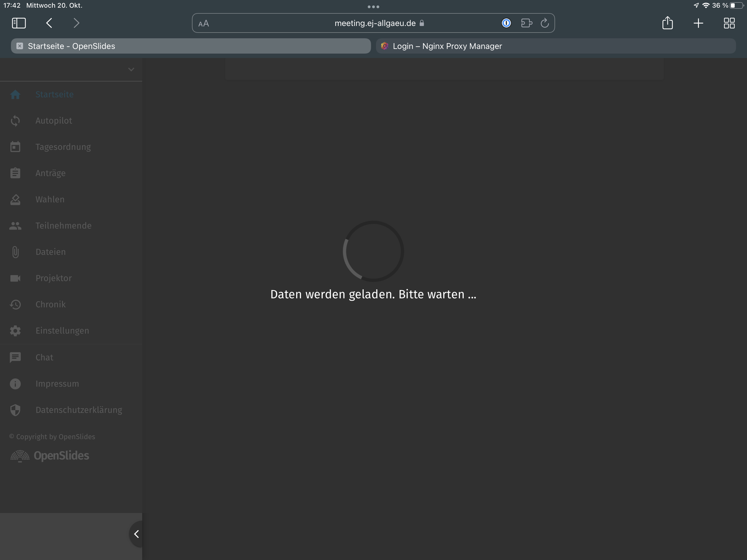Open the Startseite home icon
Screen dimensions: 747x560
(x=15, y=95)
